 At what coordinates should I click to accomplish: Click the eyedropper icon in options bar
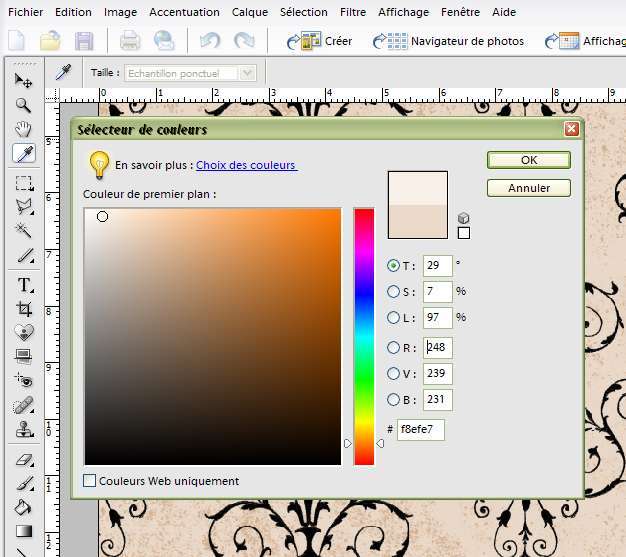click(x=63, y=72)
